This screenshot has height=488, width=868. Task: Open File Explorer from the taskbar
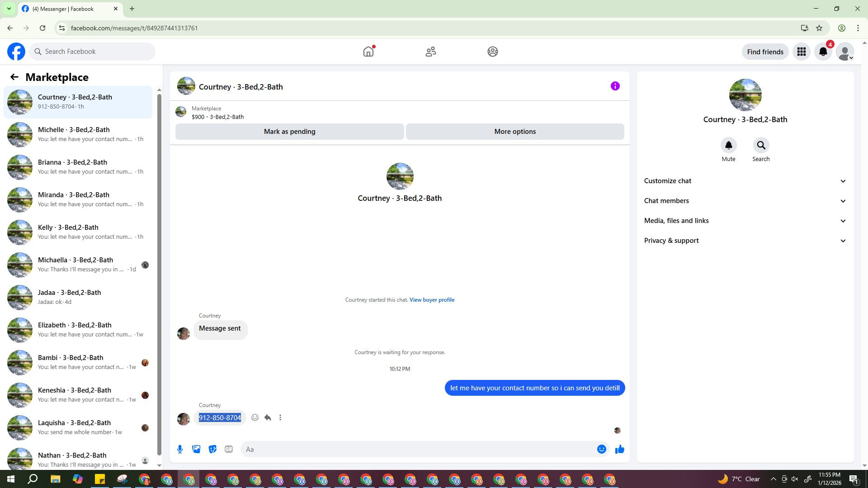(55, 479)
